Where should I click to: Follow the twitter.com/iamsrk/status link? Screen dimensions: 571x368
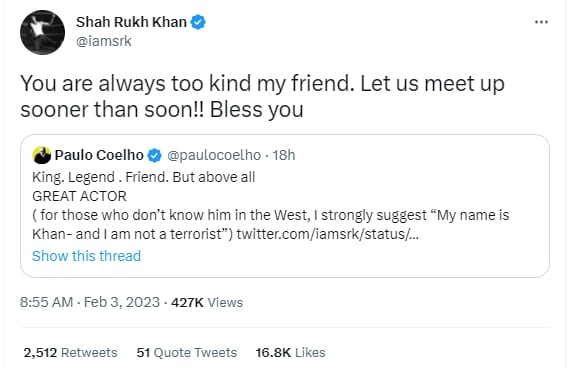point(327,234)
